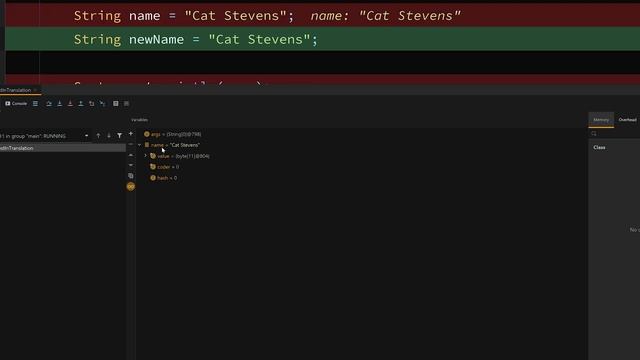Close the debug session tab
The height and width of the screenshot is (360, 640).
36,90
